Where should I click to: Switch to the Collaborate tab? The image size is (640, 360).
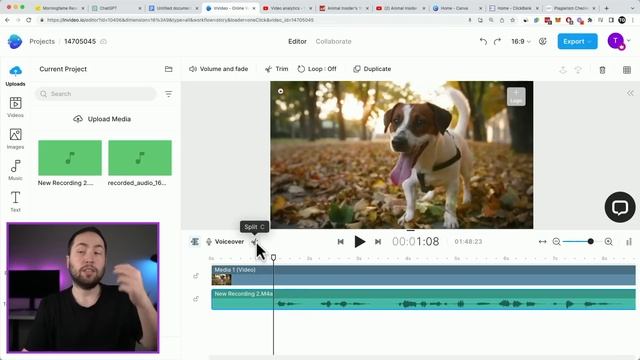click(333, 41)
